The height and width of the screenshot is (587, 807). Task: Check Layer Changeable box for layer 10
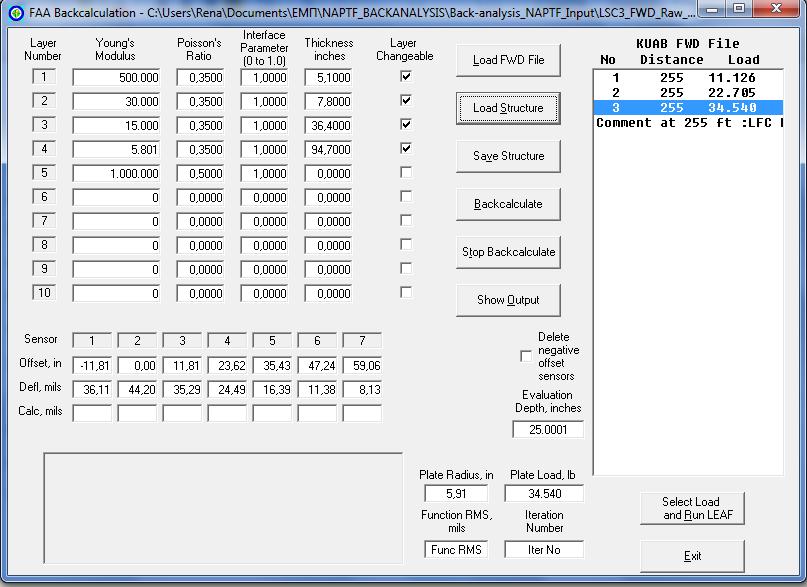(406, 292)
